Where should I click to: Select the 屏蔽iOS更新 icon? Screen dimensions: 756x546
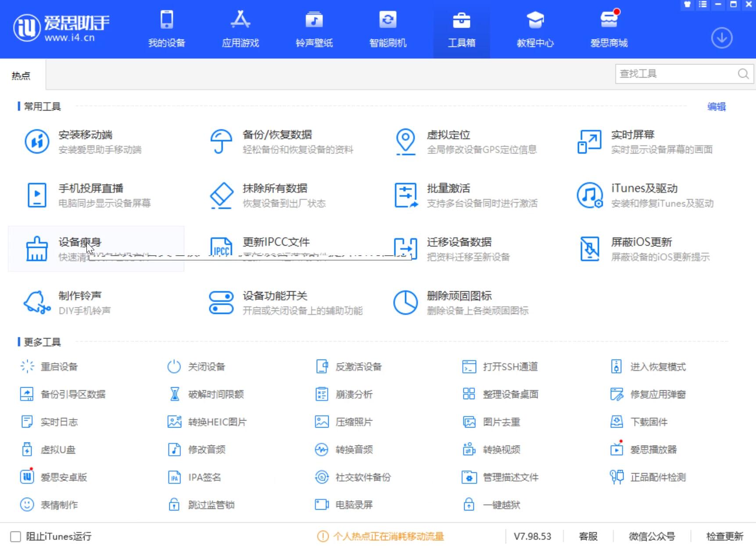click(590, 249)
